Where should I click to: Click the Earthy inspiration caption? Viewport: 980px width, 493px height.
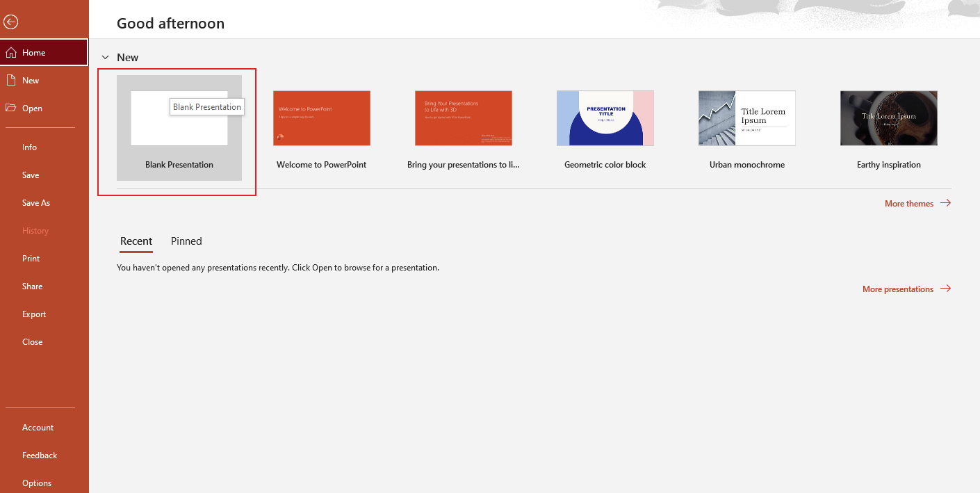pos(889,165)
